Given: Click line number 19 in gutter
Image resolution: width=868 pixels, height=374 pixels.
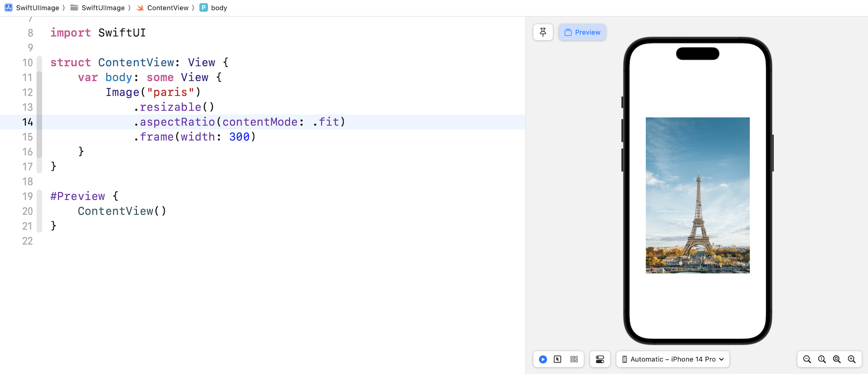Looking at the screenshot, I should coord(28,196).
